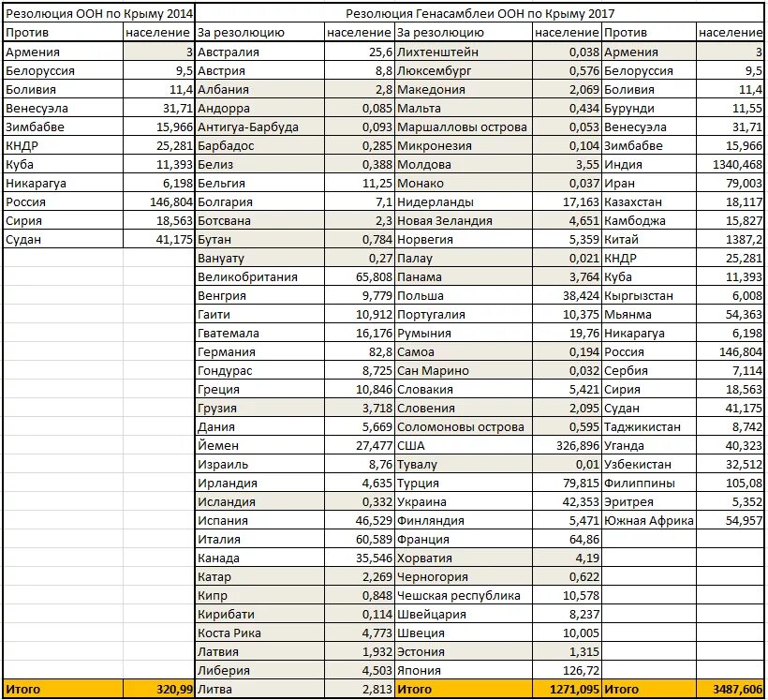Select the 'Соломоновы острова' cell

click(464, 426)
